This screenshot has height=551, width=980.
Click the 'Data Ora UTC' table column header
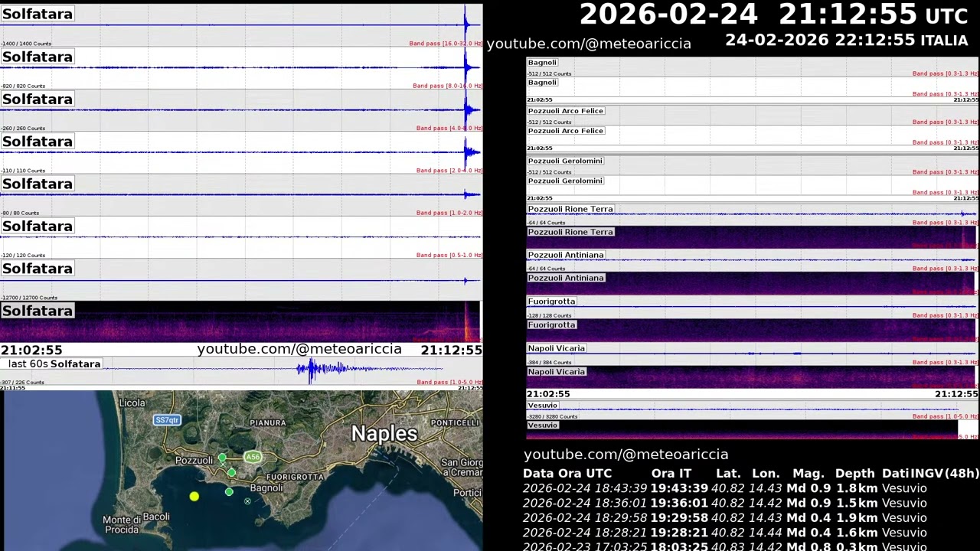coord(567,474)
